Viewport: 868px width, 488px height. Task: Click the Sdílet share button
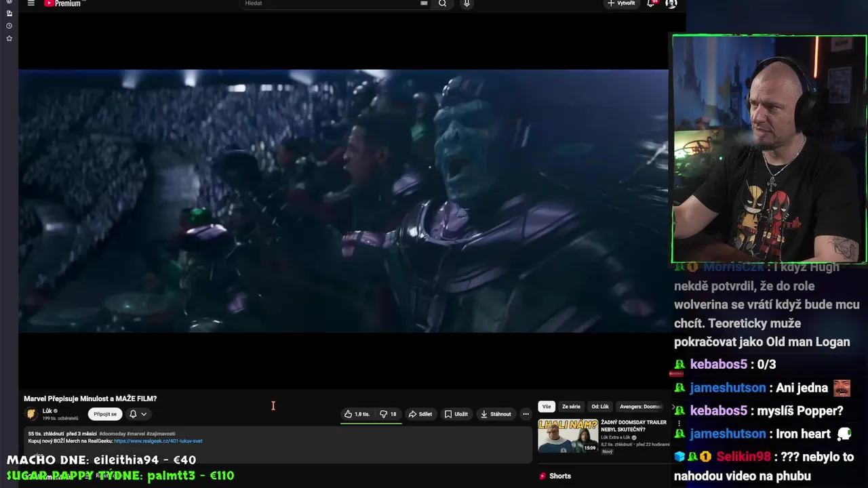pos(420,414)
